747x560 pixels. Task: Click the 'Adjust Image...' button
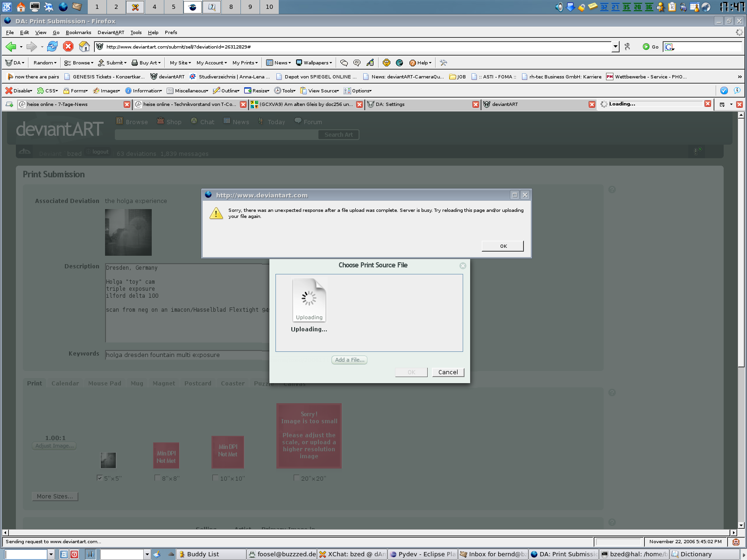tap(54, 446)
